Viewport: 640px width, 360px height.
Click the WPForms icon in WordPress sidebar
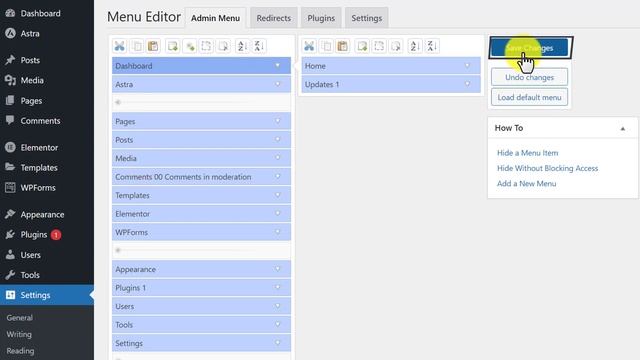coord(10,187)
